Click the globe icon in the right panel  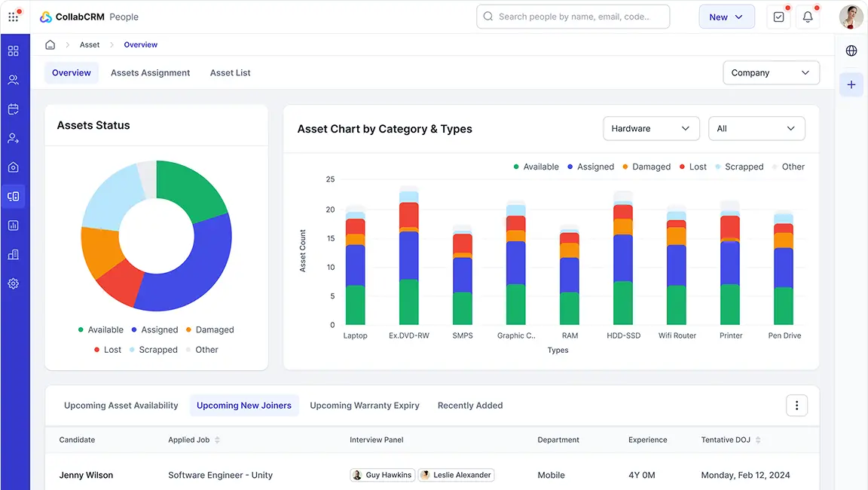851,51
